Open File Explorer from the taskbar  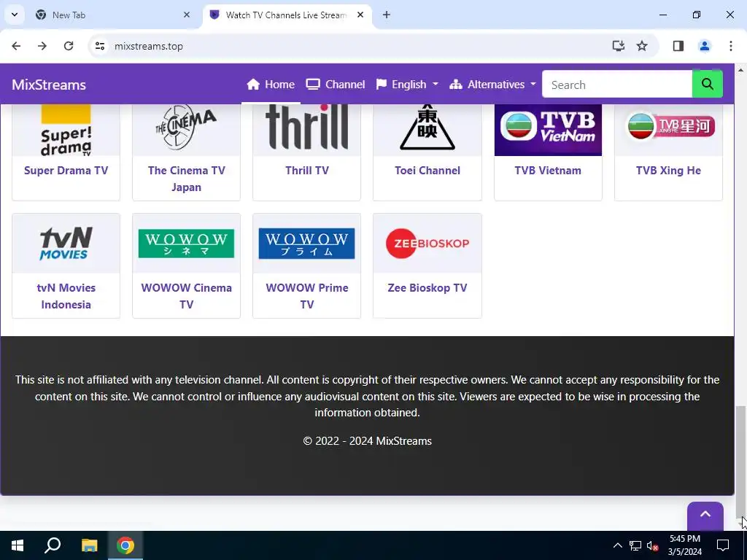click(89, 545)
